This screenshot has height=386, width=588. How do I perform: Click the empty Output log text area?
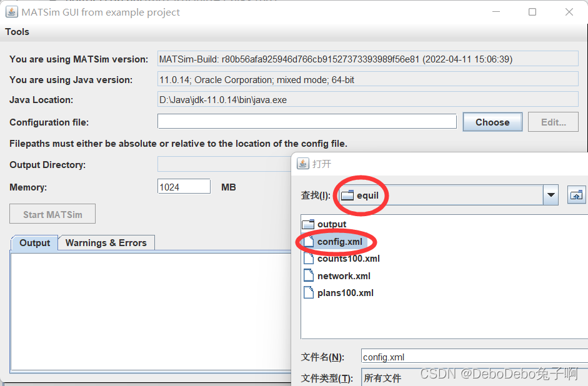pos(151,312)
